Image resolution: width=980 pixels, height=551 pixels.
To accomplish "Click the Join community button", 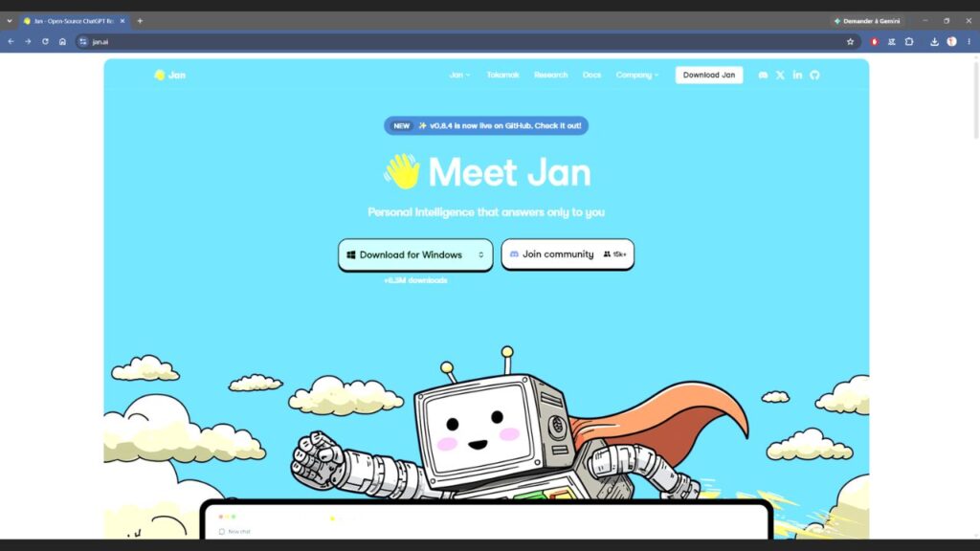I will pyautogui.click(x=568, y=254).
